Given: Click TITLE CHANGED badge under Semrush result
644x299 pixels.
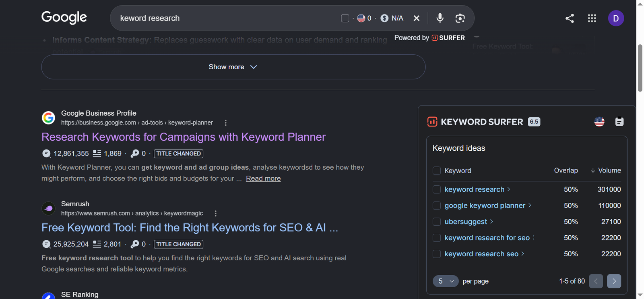Looking at the screenshot, I should [178, 244].
